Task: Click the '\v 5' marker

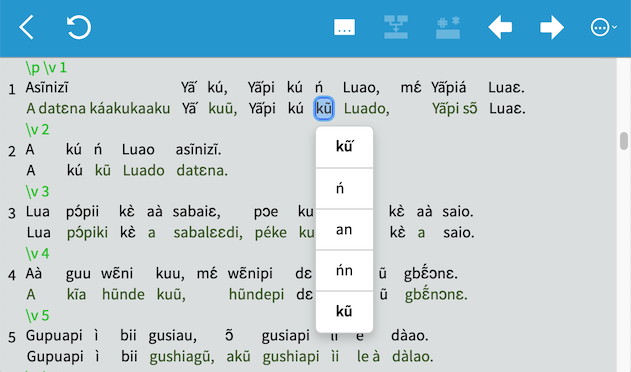Action: (37, 316)
